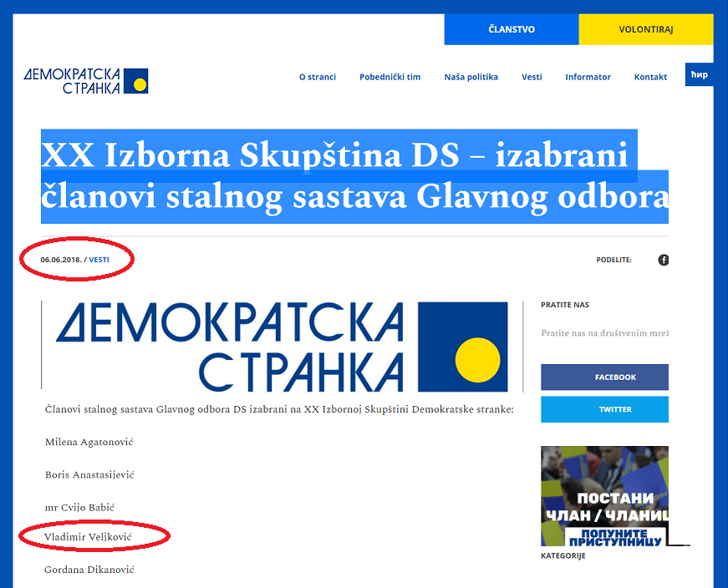This screenshot has width=728, height=588.
Task: Click the article headline about XX Izborna Skupština
Action: (x=354, y=176)
